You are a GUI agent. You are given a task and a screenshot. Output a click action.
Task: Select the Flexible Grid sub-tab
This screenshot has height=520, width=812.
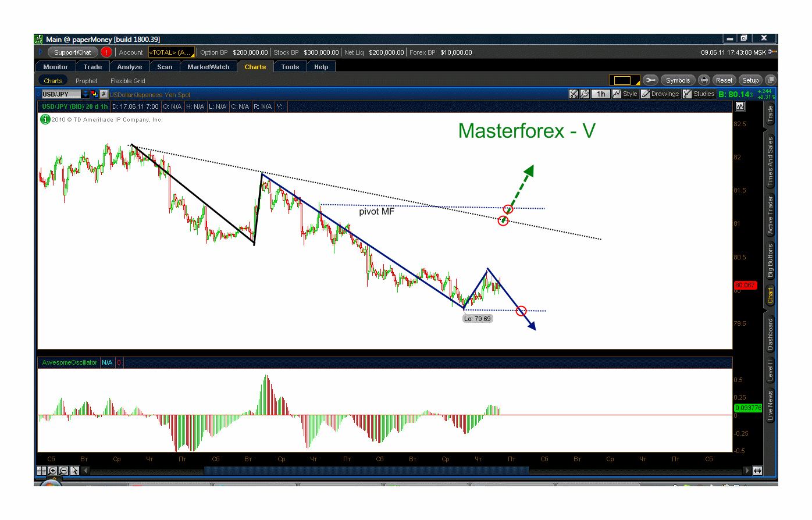pos(128,81)
